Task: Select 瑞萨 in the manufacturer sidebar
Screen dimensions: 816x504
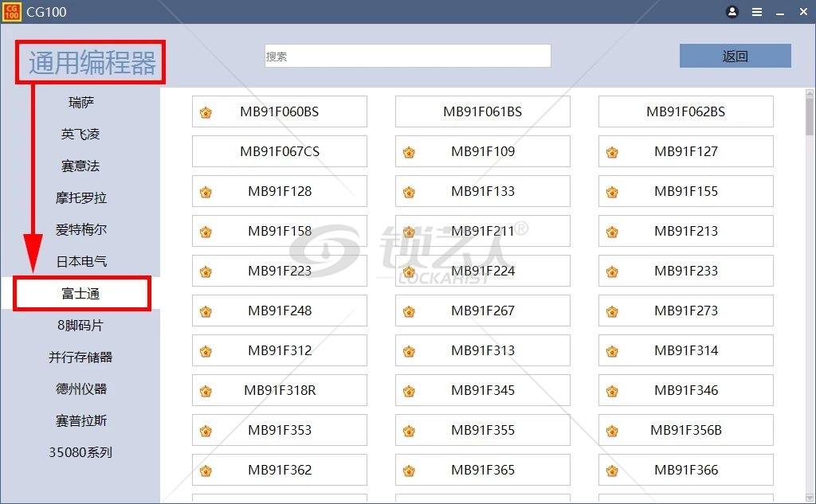Action: tap(80, 103)
